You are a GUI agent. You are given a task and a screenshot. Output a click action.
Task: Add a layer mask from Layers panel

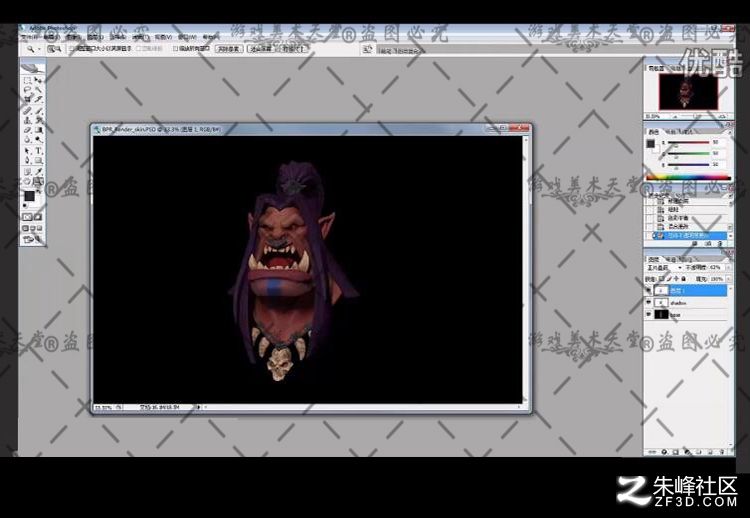coord(675,452)
